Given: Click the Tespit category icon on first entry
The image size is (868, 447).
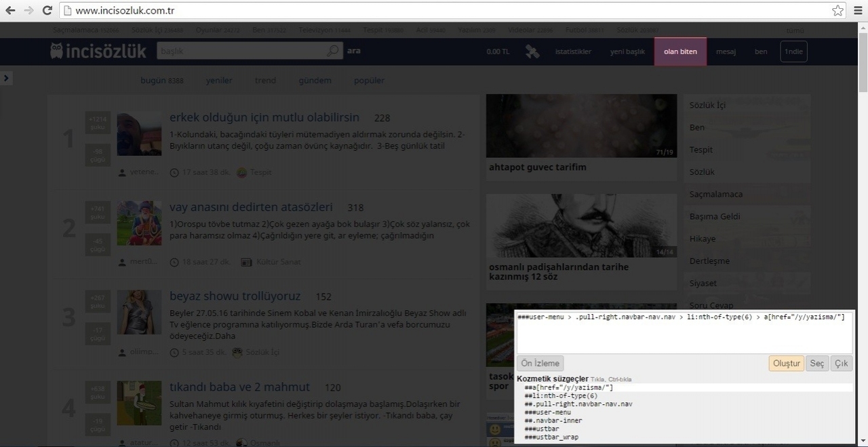Looking at the screenshot, I should tap(241, 172).
